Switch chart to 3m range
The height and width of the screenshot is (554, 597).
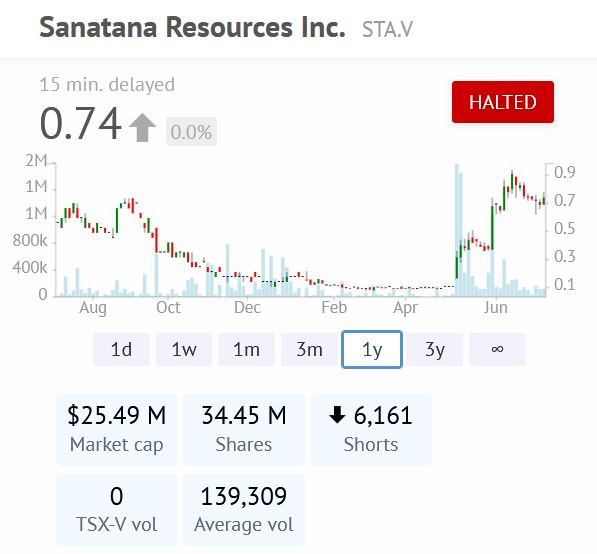click(x=309, y=349)
